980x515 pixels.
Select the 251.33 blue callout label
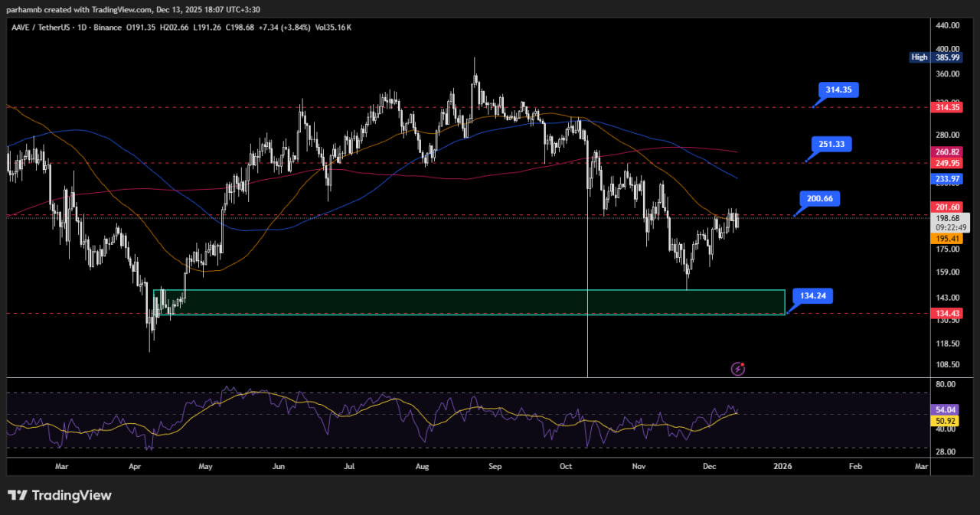tap(831, 145)
